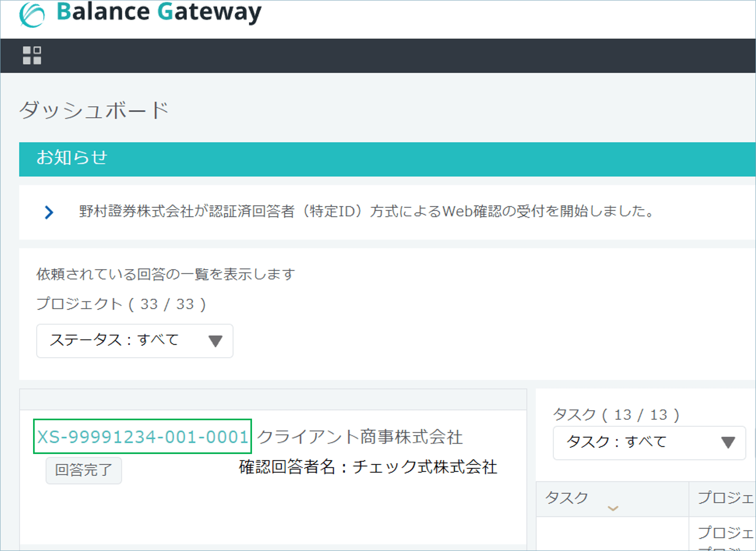Click the sort arrow under タスク column header
Screen dimensions: 756x551
[x=613, y=508]
